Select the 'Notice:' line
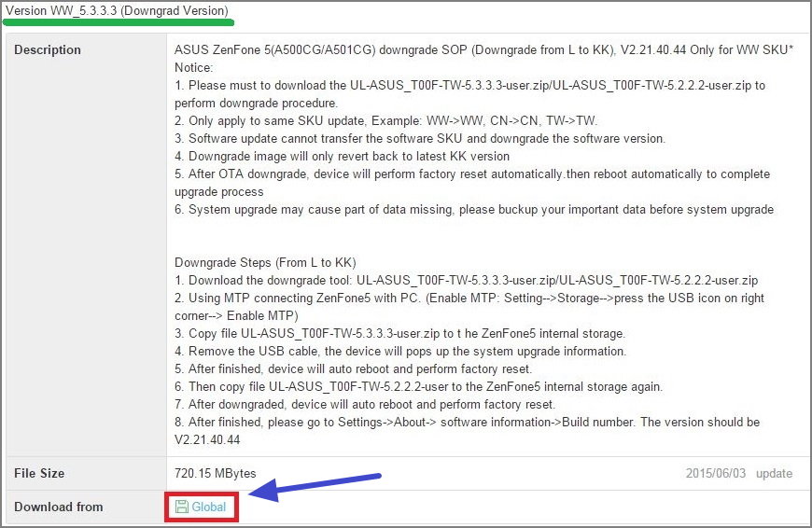This screenshot has height=528, width=812. 194,67
